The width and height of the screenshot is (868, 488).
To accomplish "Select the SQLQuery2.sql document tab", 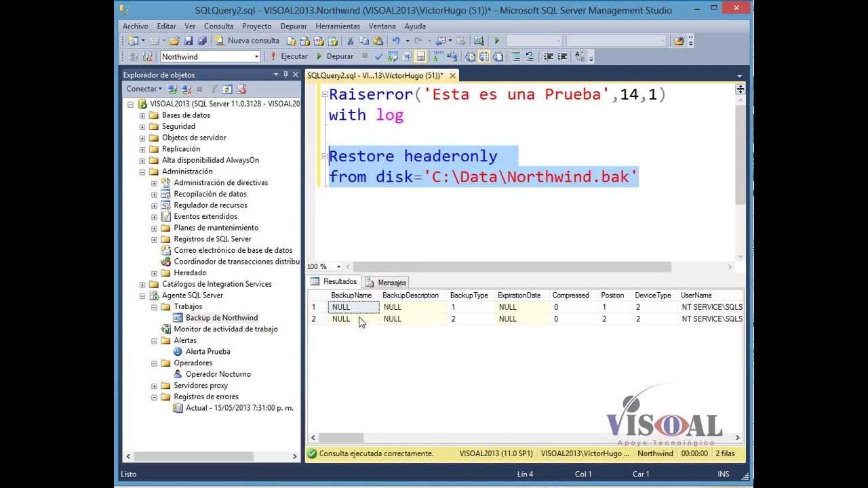I will [376, 75].
